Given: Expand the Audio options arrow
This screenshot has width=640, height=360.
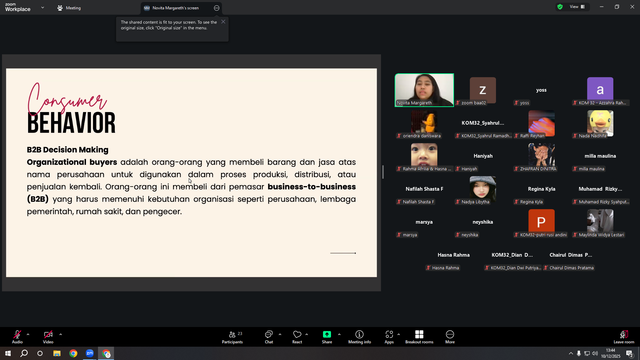Looking at the screenshot, I should 28,334.
